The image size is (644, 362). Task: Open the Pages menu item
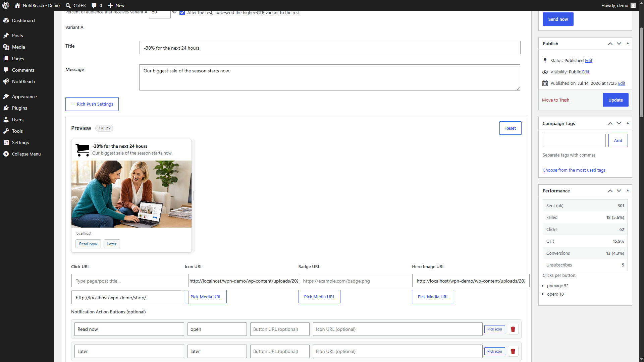click(27, 59)
